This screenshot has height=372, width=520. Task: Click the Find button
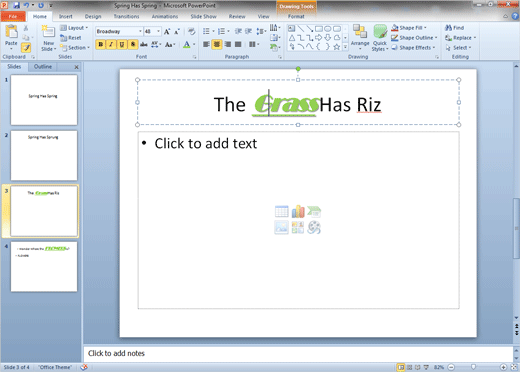tap(455, 28)
